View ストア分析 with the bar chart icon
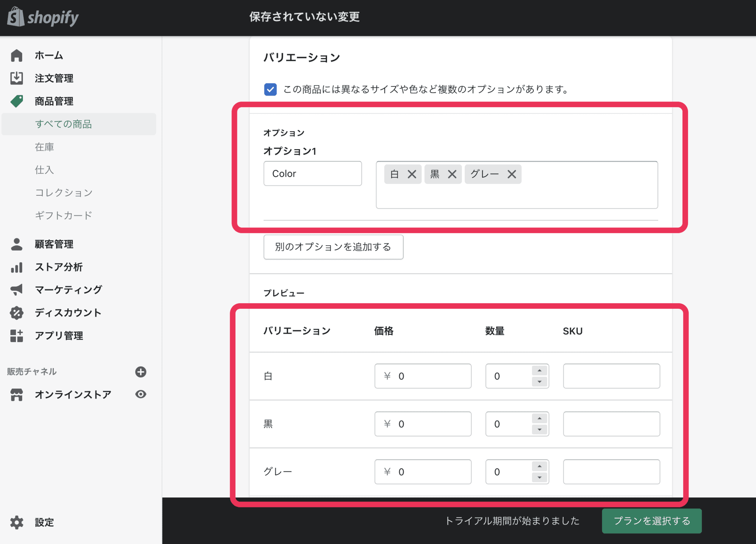Viewport: 756px width, 544px height. [x=16, y=267]
